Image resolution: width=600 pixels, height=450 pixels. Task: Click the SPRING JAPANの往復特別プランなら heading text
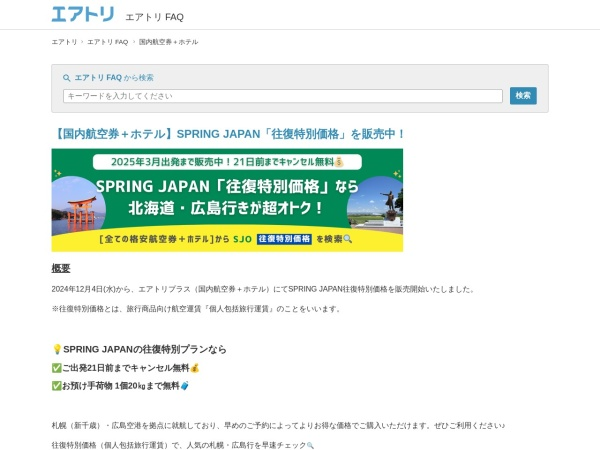pyautogui.click(x=145, y=349)
